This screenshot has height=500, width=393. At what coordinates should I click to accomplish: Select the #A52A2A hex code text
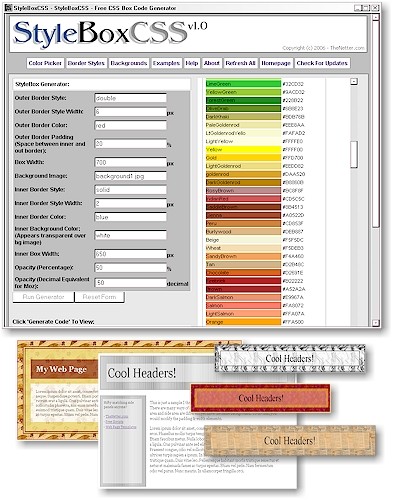coord(294,289)
